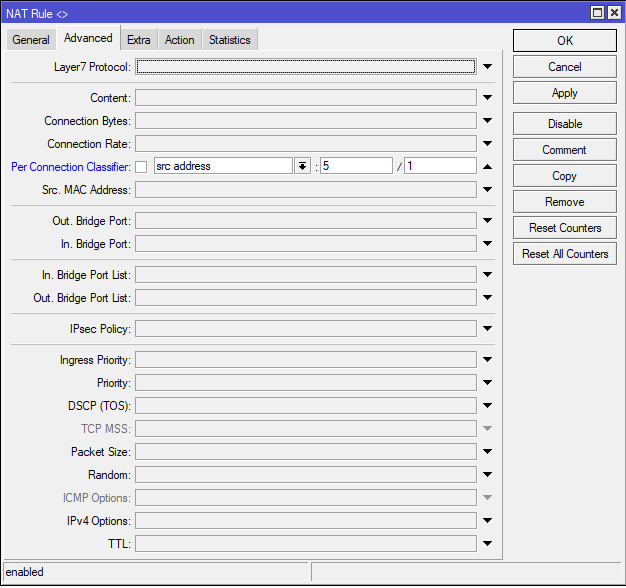Collapse the Per Connection Classifier field

(487, 166)
